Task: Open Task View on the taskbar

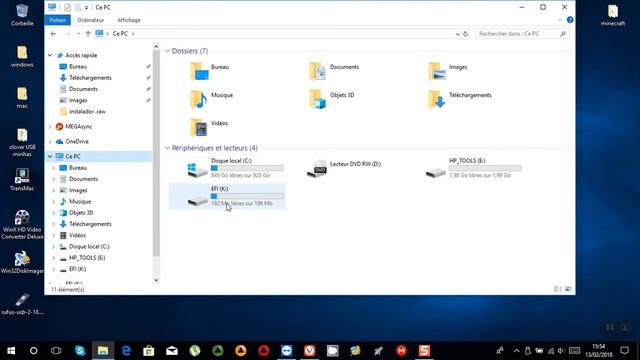Action: click(x=56, y=351)
